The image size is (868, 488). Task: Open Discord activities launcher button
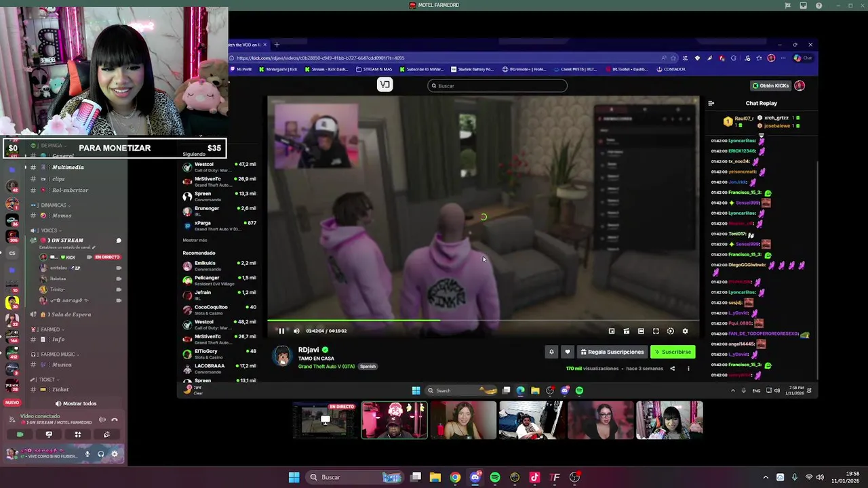pyautogui.click(x=78, y=434)
